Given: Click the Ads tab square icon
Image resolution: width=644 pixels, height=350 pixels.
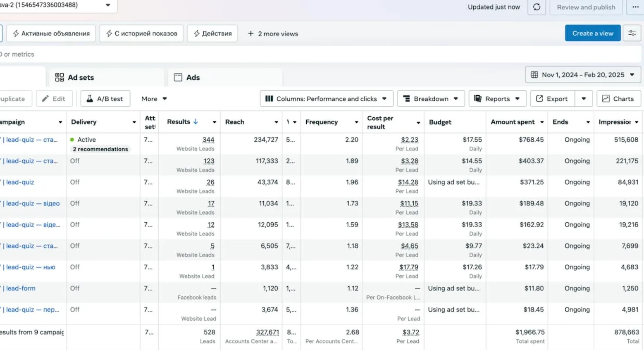Looking at the screenshot, I should tap(178, 77).
